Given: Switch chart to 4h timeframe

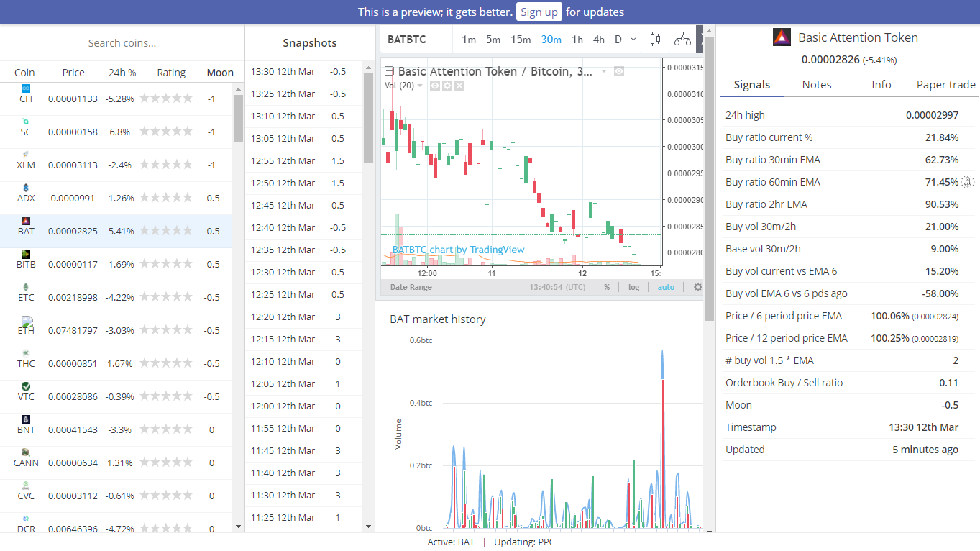Looking at the screenshot, I should click(599, 40).
